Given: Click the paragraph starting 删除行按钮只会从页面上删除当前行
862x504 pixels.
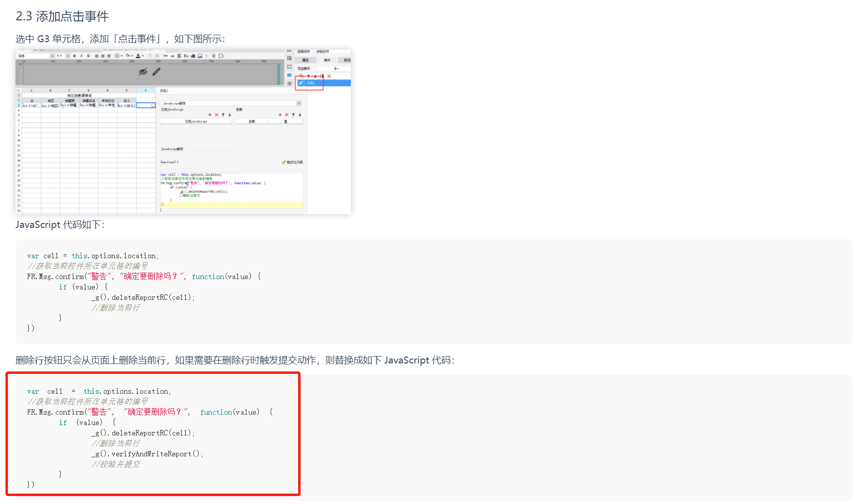Looking at the screenshot, I should point(235,360).
